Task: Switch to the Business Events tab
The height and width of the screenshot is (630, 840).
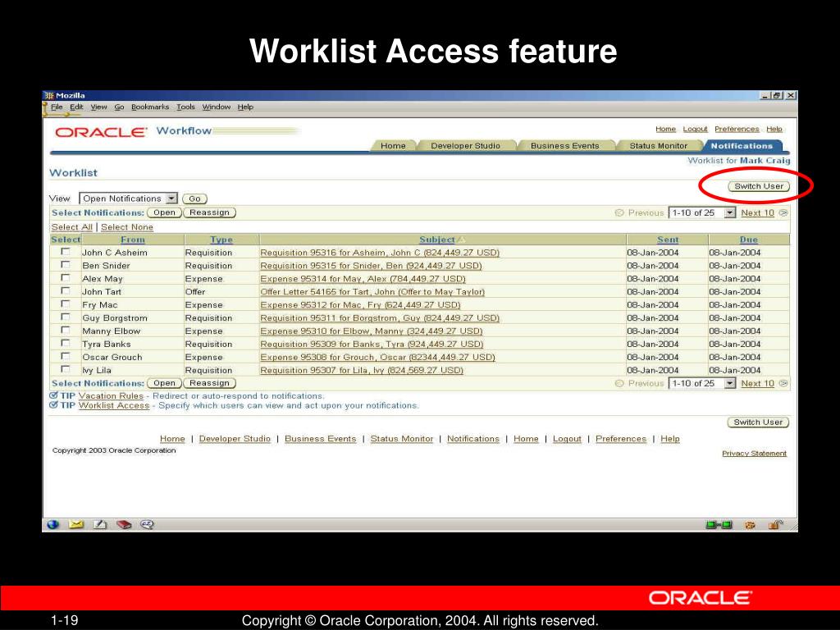Action: tap(564, 146)
